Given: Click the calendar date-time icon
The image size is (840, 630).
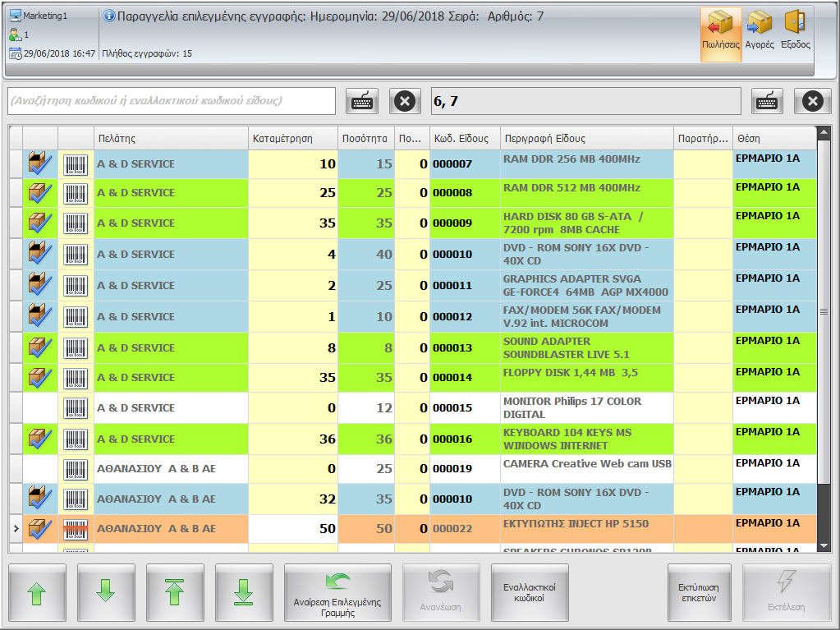Looking at the screenshot, I should coord(16,53).
